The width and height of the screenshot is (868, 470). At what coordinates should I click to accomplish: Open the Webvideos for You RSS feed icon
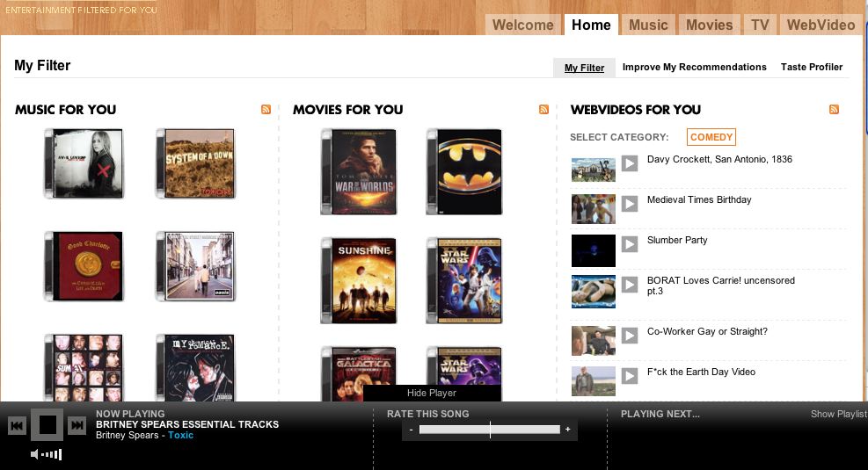(x=834, y=110)
